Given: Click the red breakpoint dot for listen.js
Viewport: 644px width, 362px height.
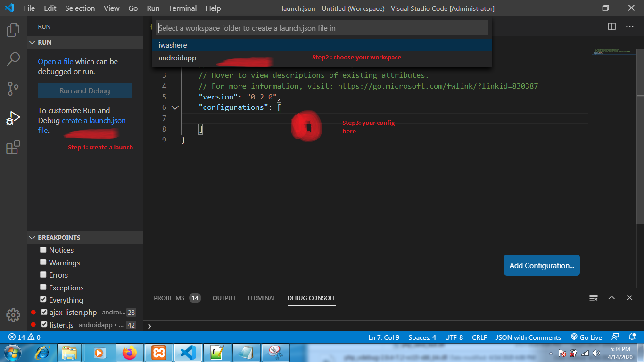Looking at the screenshot, I should click(x=33, y=325).
